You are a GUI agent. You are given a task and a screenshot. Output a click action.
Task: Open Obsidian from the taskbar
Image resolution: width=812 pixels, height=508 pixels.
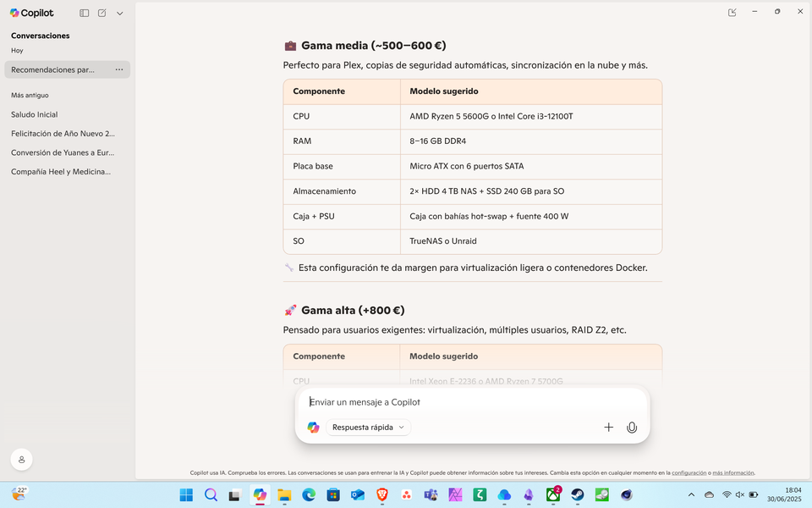click(528, 495)
